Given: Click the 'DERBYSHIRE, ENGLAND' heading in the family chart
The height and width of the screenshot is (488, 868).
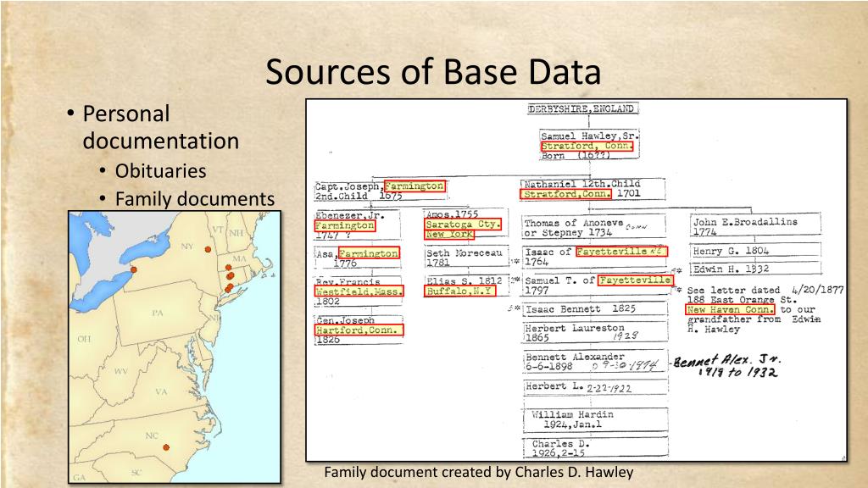Looking at the screenshot, I should [x=581, y=108].
